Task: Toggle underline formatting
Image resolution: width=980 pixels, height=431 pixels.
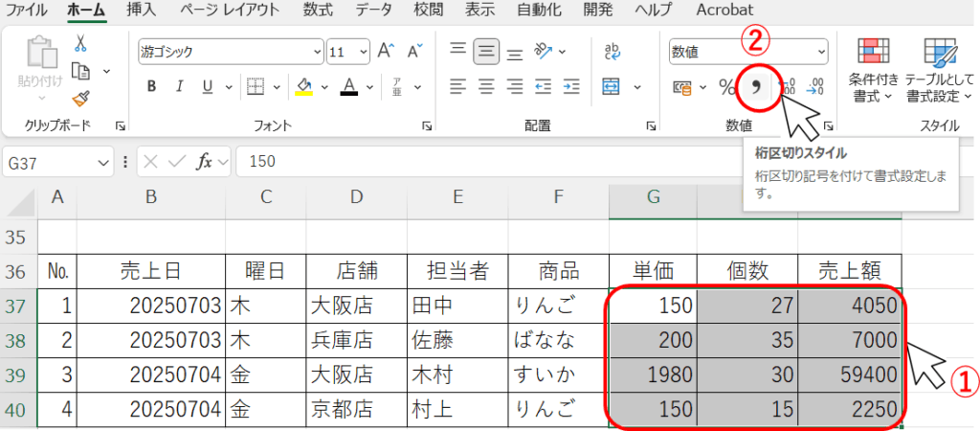Action: [x=205, y=87]
